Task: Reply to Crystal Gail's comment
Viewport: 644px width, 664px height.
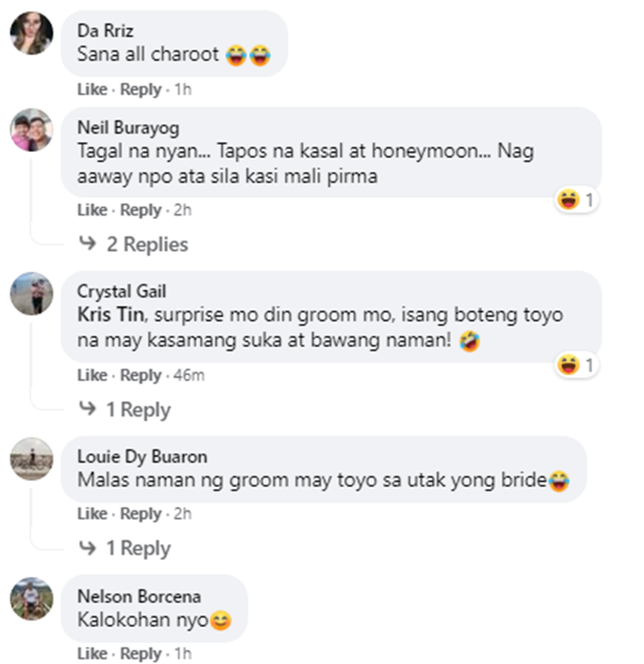Action: [x=141, y=375]
